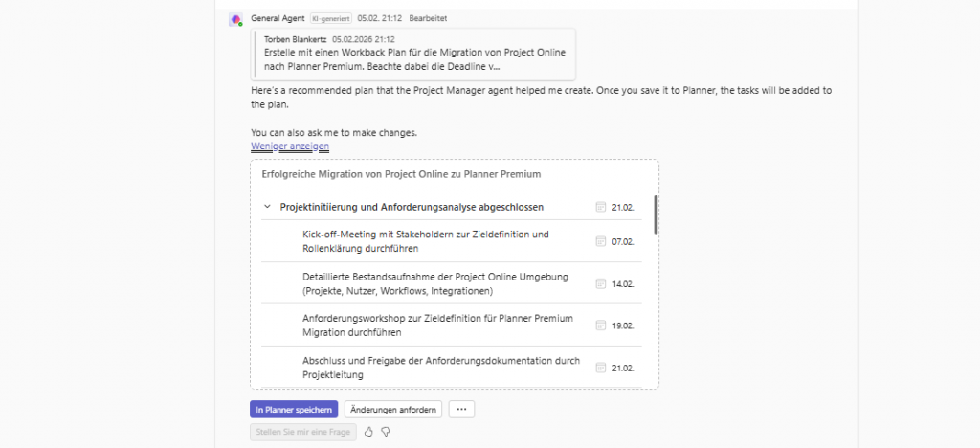980x448 pixels.
Task: Click calendar icon next to 14.02. date
Action: click(x=600, y=283)
